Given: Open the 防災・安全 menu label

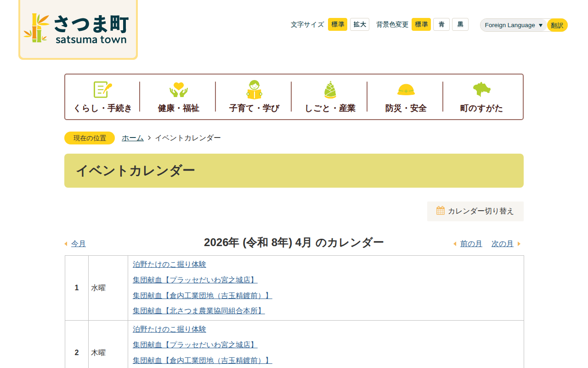Looking at the screenshot, I should 406,108.
